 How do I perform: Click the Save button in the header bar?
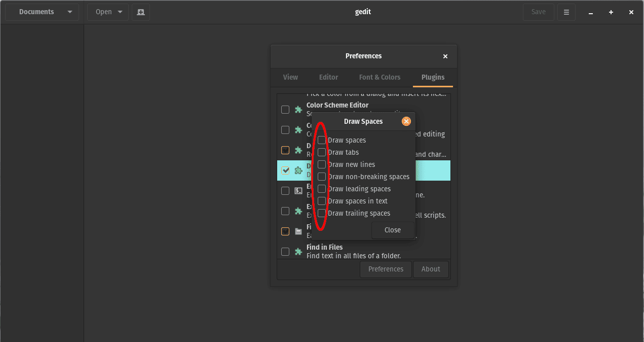pos(538,12)
